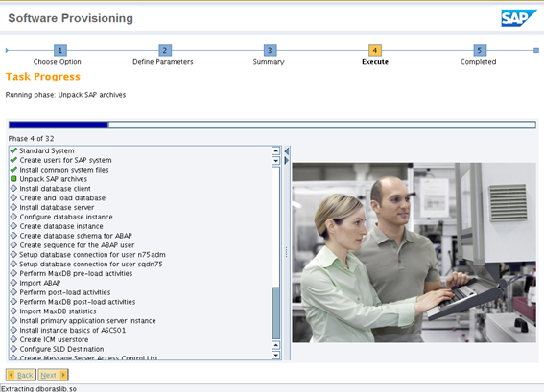
Task: Click diamond icon beside Install database server
Action: [x=13, y=207]
